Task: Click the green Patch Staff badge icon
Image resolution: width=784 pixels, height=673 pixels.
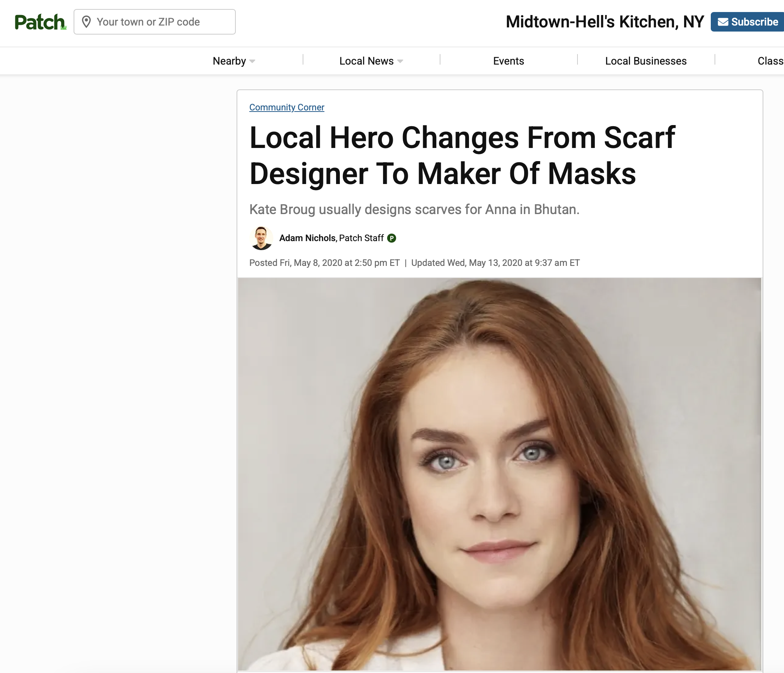Action: [x=392, y=238]
